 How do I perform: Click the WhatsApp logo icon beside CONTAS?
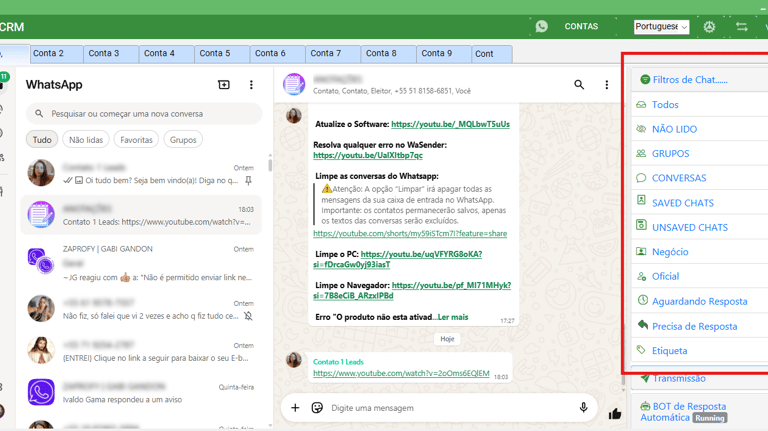[x=541, y=26]
